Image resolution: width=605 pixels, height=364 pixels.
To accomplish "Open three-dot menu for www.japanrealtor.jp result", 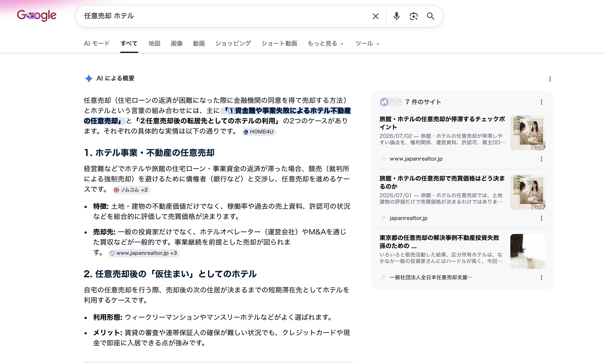I will click(541, 159).
